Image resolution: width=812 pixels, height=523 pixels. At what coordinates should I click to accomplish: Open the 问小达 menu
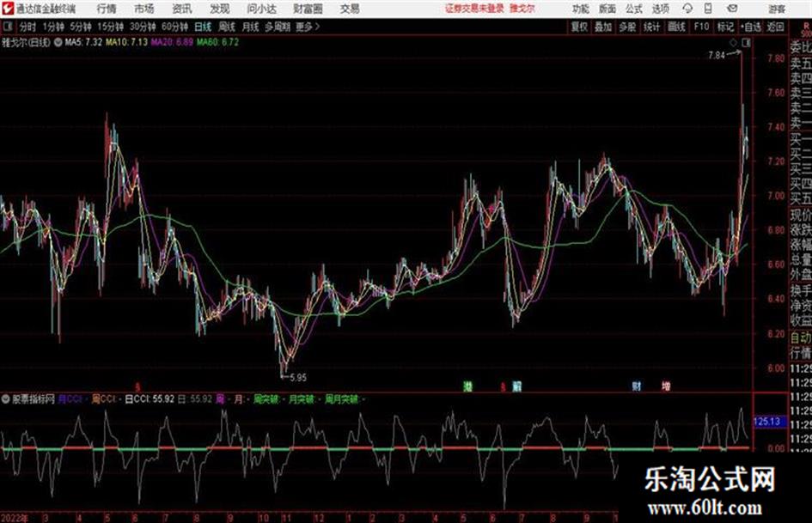pos(261,9)
